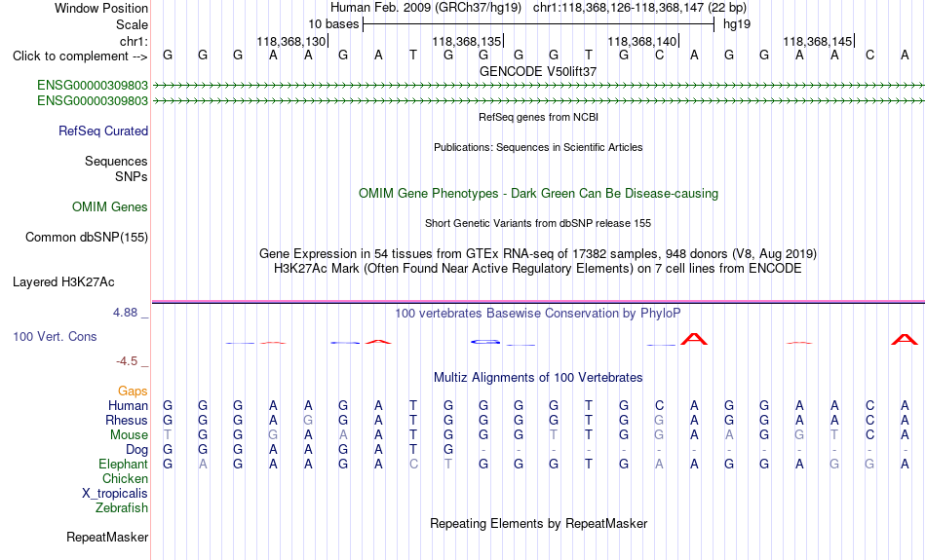The height and width of the screenshot is (560, 926).
Task: Click the SNPs track label
Action: click(x=132, y=176)
